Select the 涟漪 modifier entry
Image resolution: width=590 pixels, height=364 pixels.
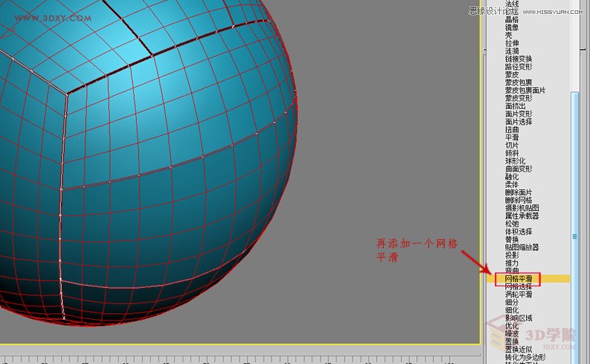512,51
